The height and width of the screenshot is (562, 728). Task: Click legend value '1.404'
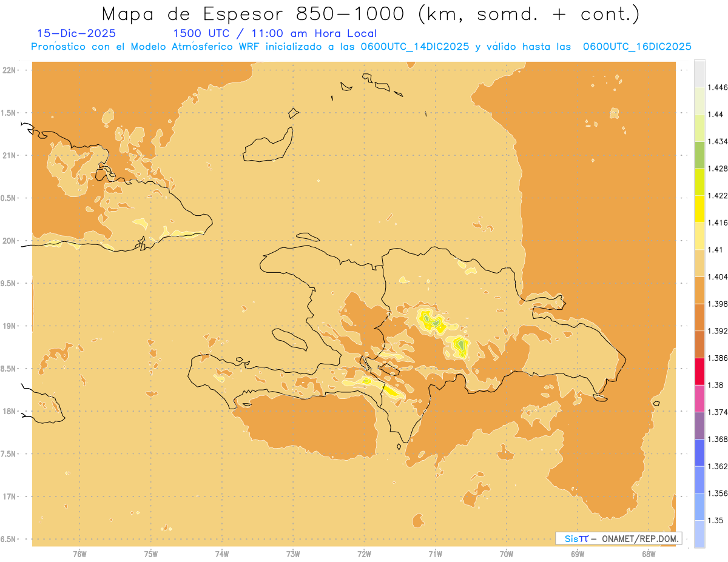[x=718, y=276]
